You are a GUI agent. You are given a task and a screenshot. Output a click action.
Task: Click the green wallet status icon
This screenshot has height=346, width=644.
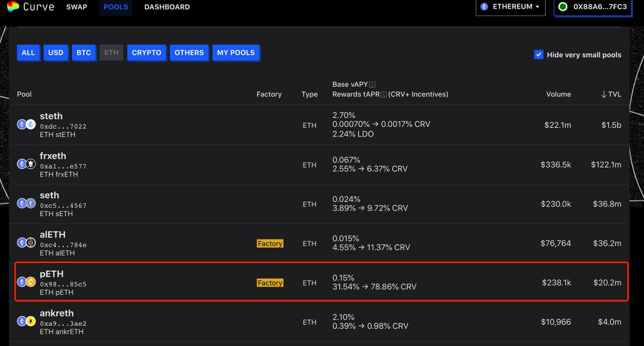coord(563,7)
